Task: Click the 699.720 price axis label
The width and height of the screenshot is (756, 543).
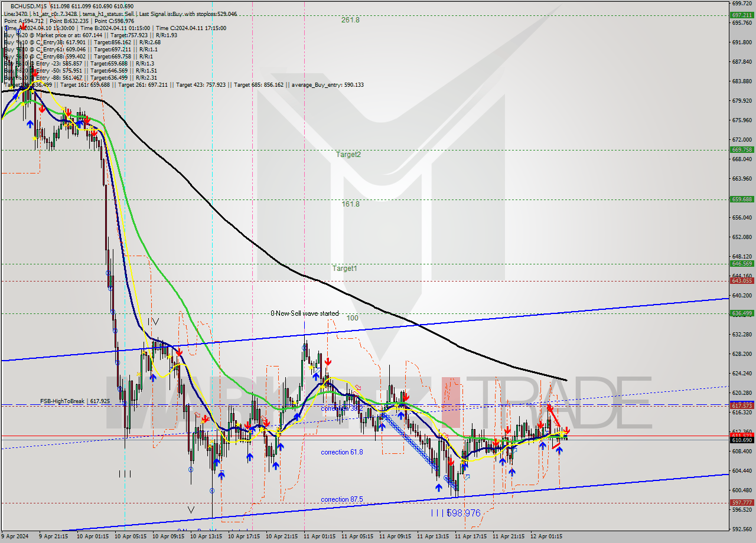Action: click(741, 4)
